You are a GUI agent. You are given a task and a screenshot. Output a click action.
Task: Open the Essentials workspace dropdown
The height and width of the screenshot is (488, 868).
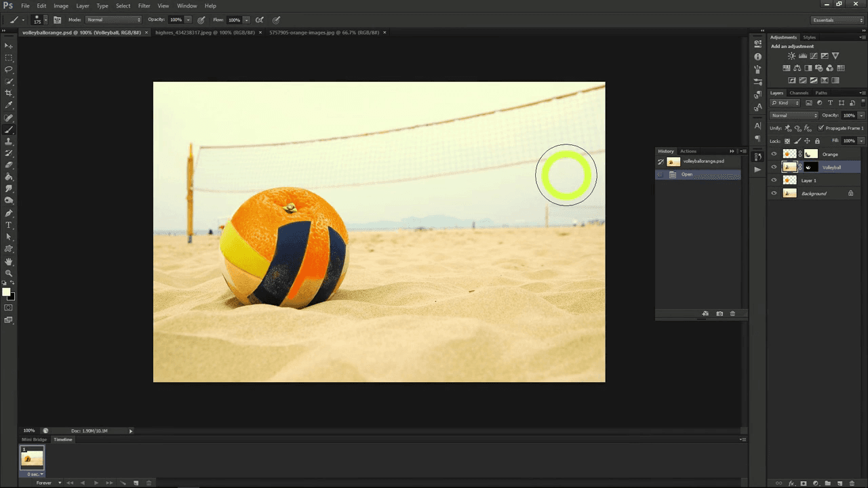838,20
